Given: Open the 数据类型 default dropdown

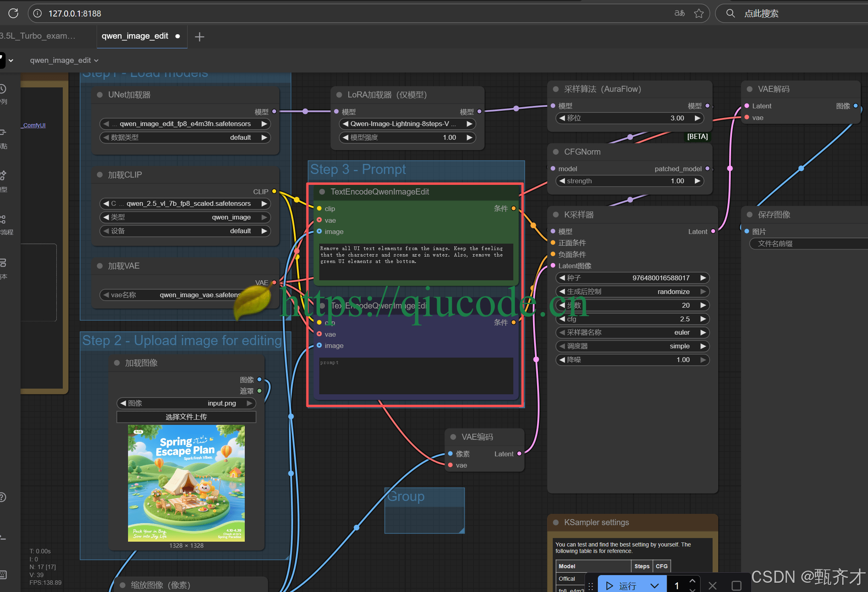Looking at the screenshot, I should 185,137.
